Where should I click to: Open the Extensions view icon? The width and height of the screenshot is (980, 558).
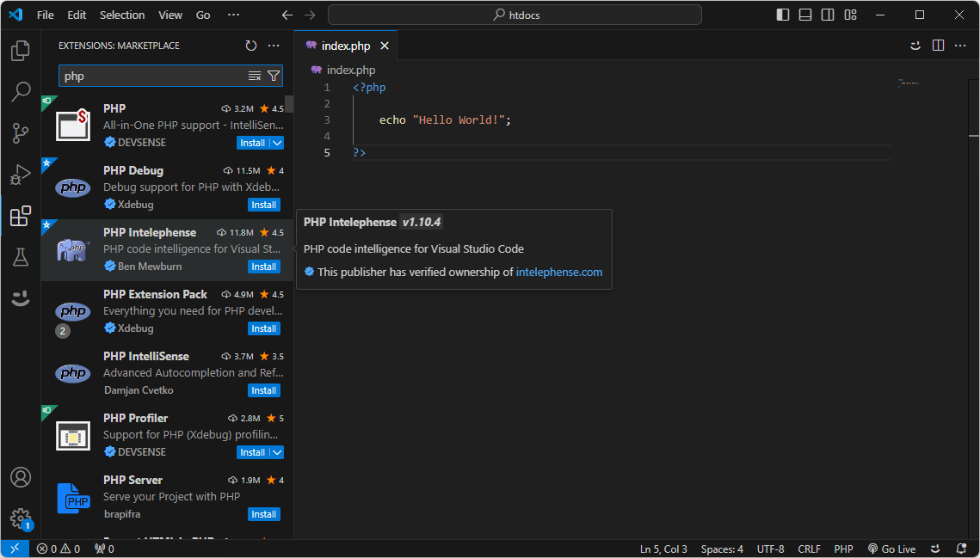pyautogui.click(x=21, y=216)
